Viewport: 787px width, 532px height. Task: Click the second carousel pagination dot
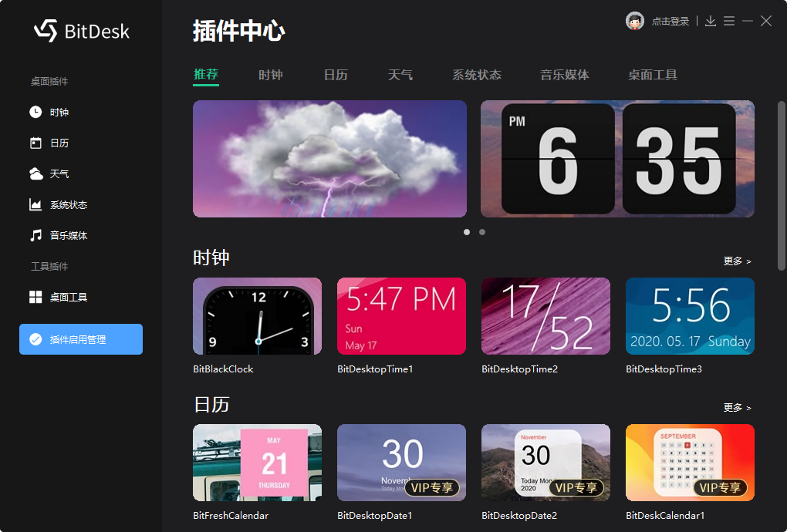tap(481, 231)
